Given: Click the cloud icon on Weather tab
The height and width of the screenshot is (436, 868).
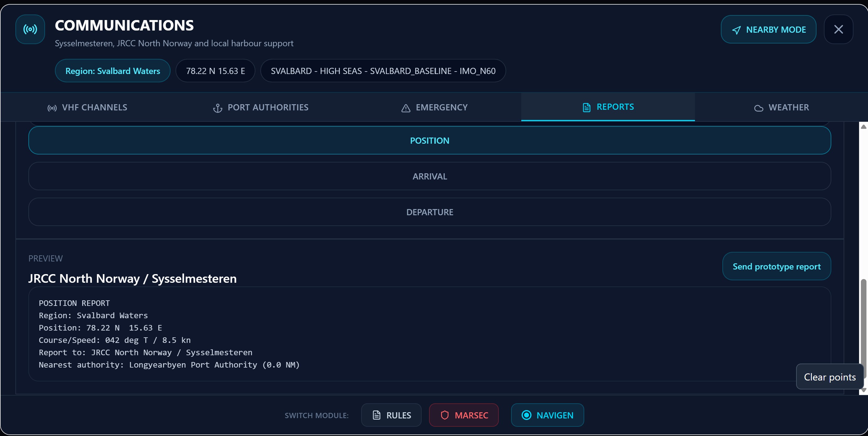Looking at the screenshot, I should 758,108.
